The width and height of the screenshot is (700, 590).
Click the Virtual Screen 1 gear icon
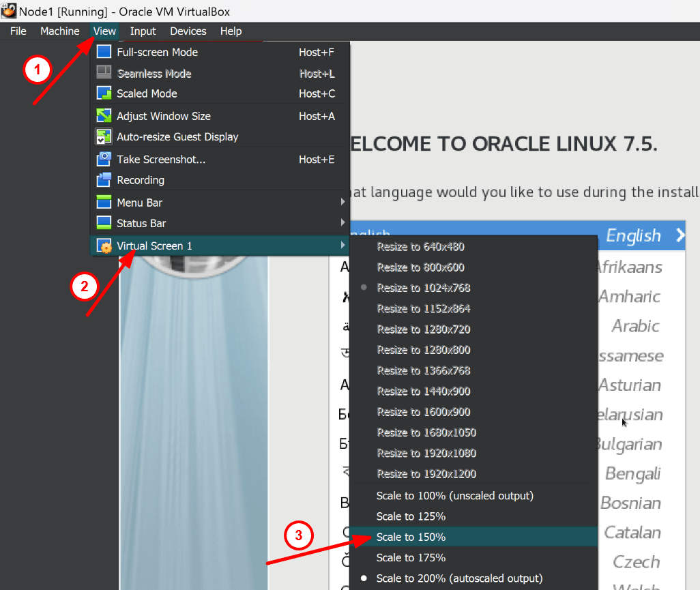click(x=104, y=245)
